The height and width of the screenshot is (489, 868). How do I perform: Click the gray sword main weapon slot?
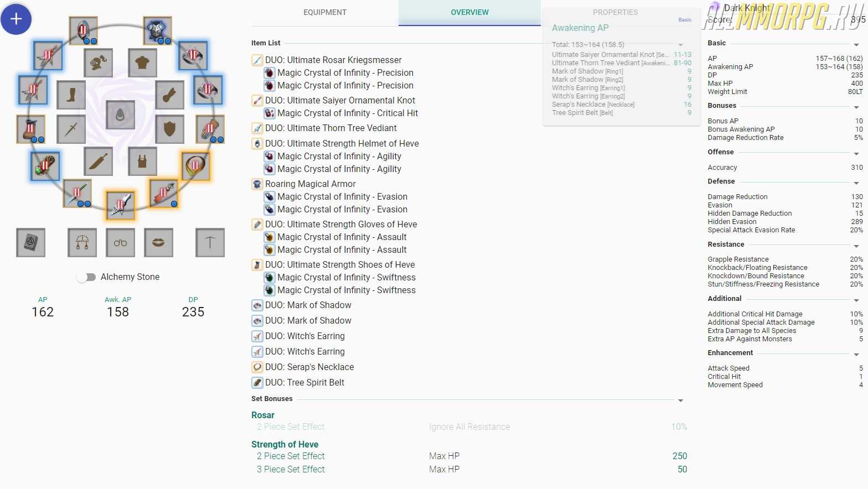click(x=71, y=129)
